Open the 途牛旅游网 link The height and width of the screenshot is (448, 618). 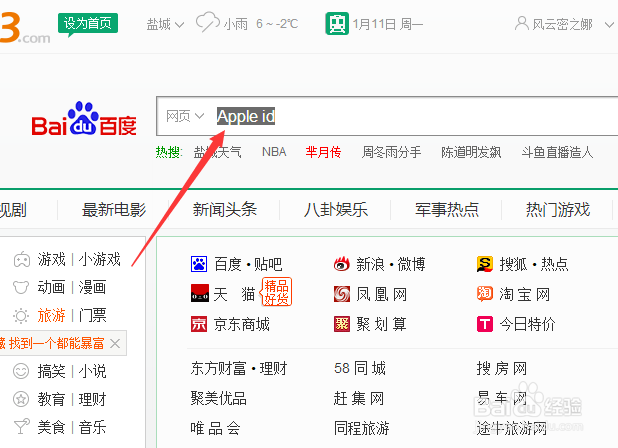click(x=511, y=428)
